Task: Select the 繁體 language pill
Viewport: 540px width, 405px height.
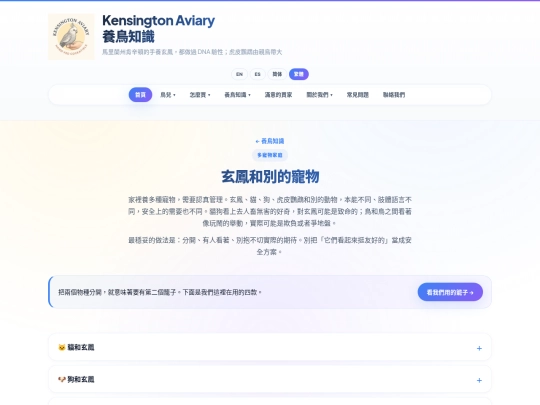Action: point(299,74)
